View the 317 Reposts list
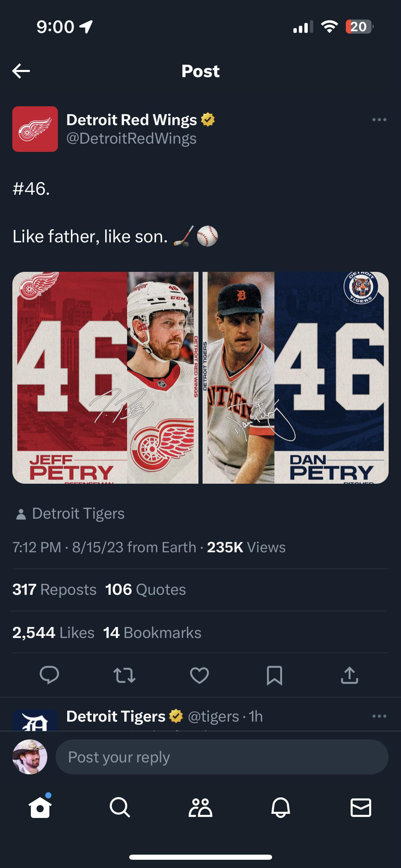Screen dimensions: 401x868 [54, 590]
